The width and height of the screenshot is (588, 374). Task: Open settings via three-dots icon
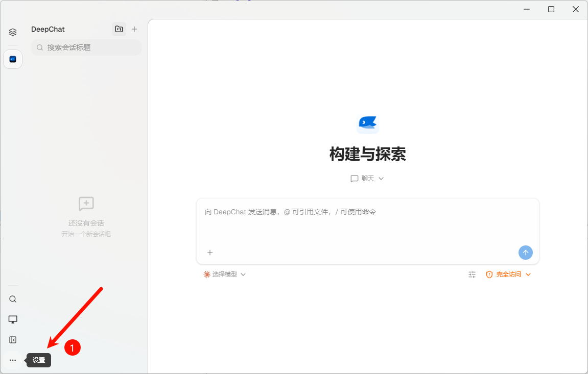(x=13, y=360)
